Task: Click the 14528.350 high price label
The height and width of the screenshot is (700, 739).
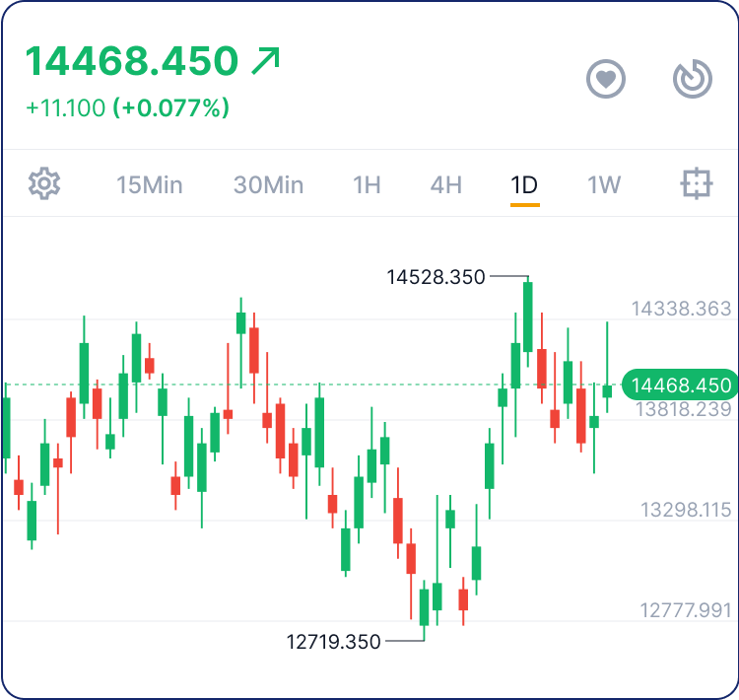Action: pos(437,277)
